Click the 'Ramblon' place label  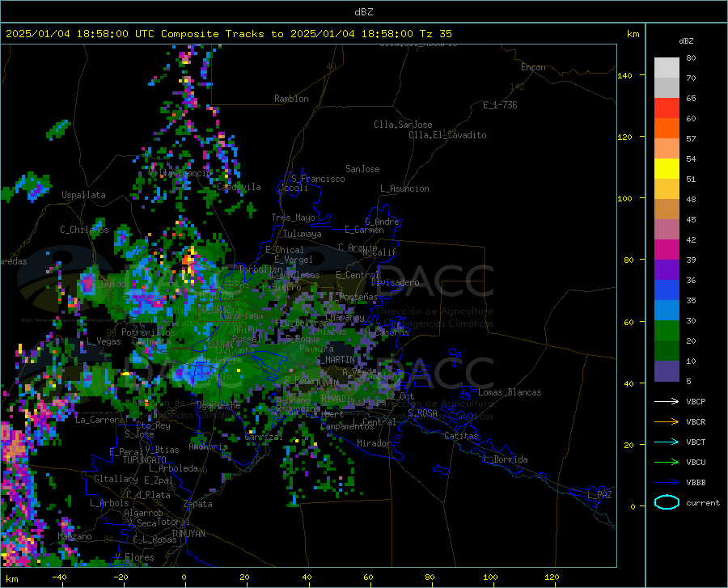click(291, 99)
